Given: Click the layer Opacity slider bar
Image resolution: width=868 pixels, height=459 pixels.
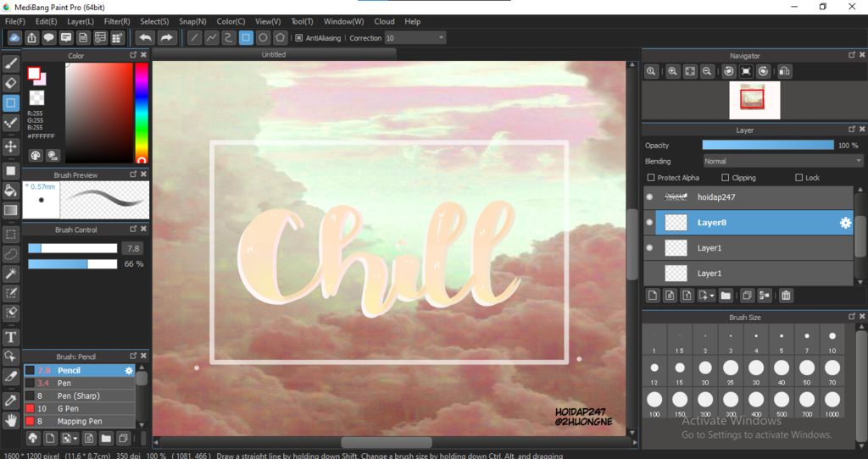Looking at the screenshot, I should pos(768,145).
